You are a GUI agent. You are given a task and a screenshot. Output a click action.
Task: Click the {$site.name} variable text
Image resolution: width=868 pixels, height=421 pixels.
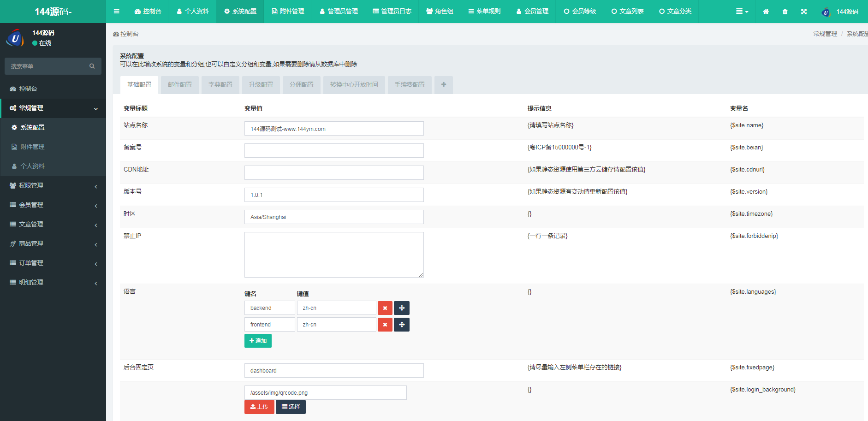click(x=747, y=125)
